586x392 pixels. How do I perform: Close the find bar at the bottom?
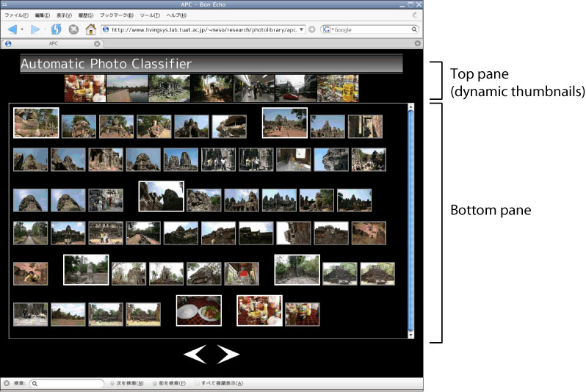(7, 383)
